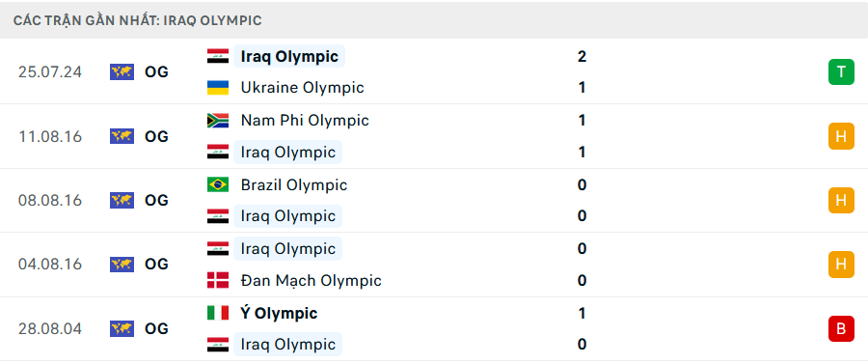Image resolution: width=868 pixels, height=364 pixels.
Task: Click the red B result badge
Action: (x=841, y=328)
